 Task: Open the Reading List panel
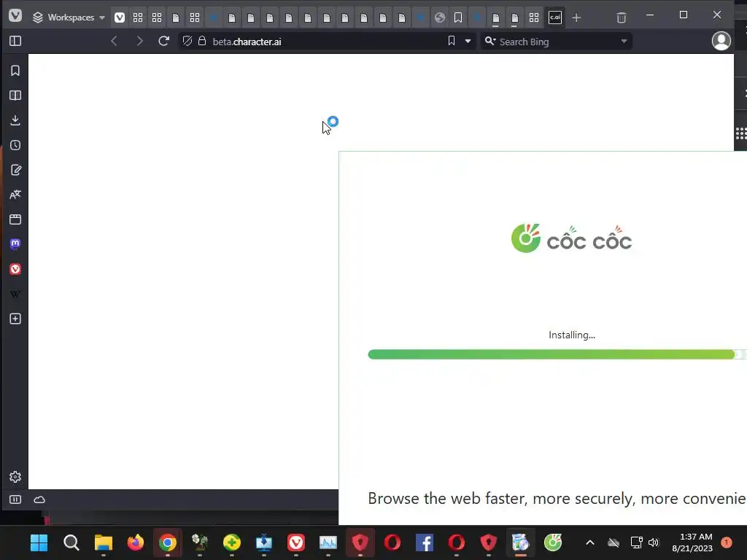coord(15,96)
